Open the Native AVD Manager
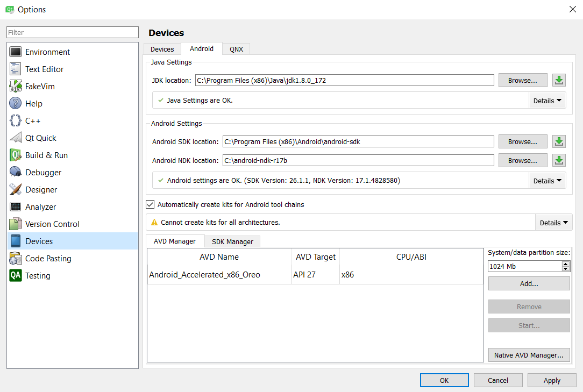 click(529, 355)
